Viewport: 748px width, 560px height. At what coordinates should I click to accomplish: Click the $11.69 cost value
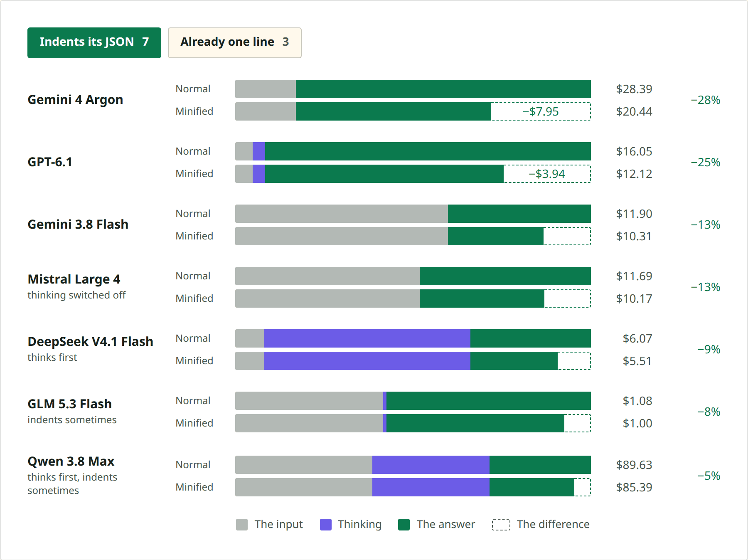[x=634, y=276]
